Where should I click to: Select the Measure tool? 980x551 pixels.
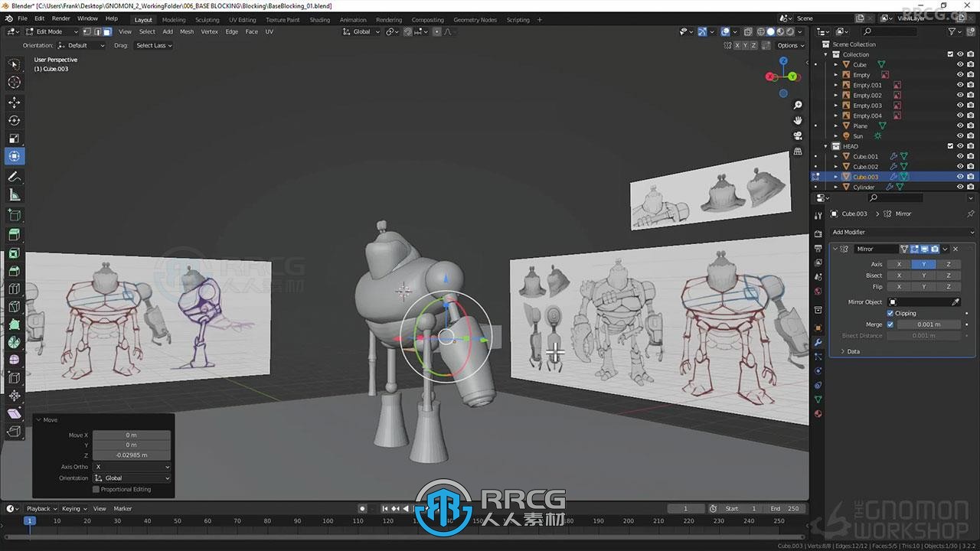(x=15, y=195)
